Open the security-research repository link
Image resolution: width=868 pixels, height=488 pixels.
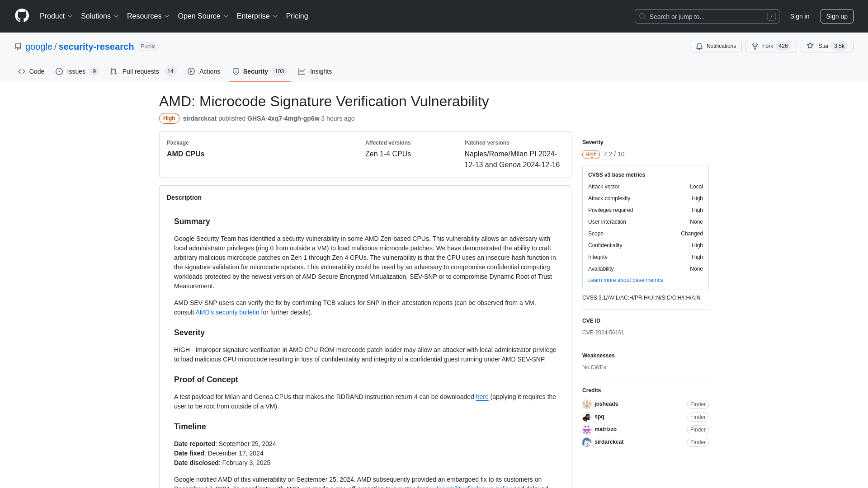[96, 47]
